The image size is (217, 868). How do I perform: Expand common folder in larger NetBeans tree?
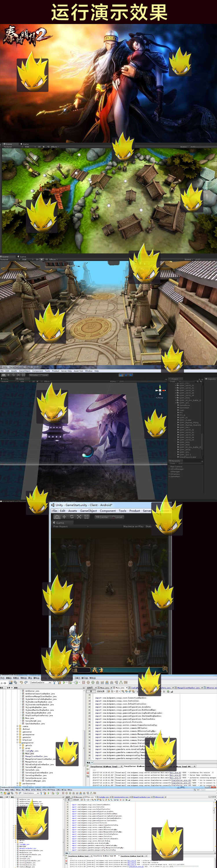18,726
